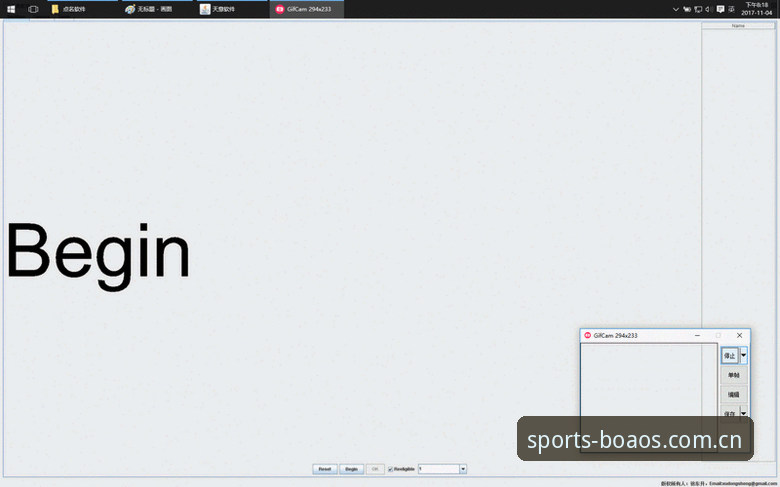This screenshot has height=487, width=780.
Task: Click the Begin button in the bottom bar
Action: coord(352,469)
